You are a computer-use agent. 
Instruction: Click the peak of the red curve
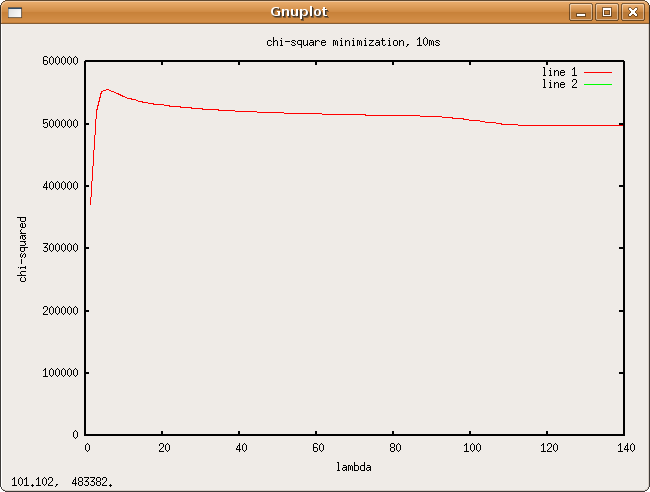point(106,90)
